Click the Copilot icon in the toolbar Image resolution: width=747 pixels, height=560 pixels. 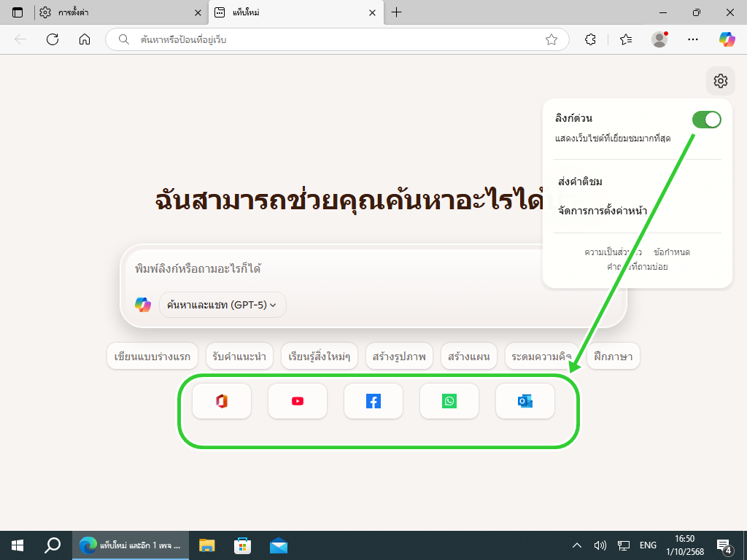coord(727,39)
